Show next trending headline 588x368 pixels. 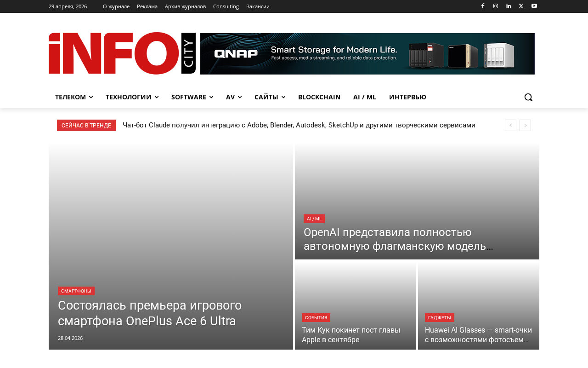pos(525,125)
